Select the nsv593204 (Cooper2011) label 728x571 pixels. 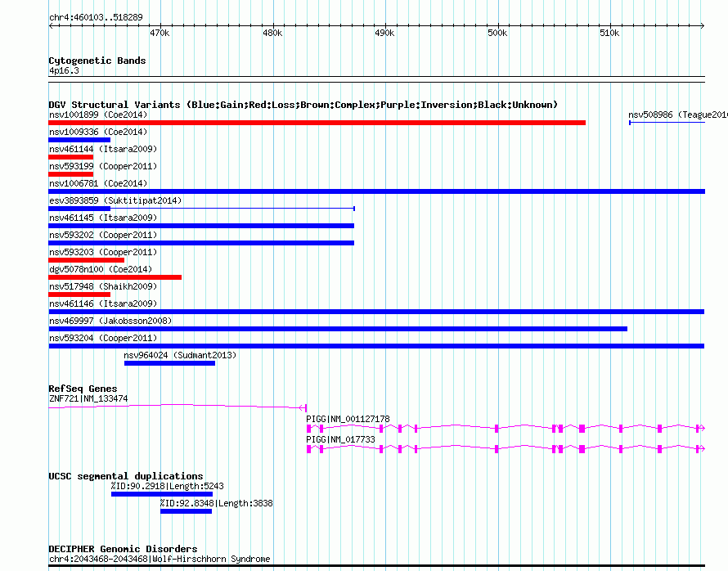click(103, 338)
